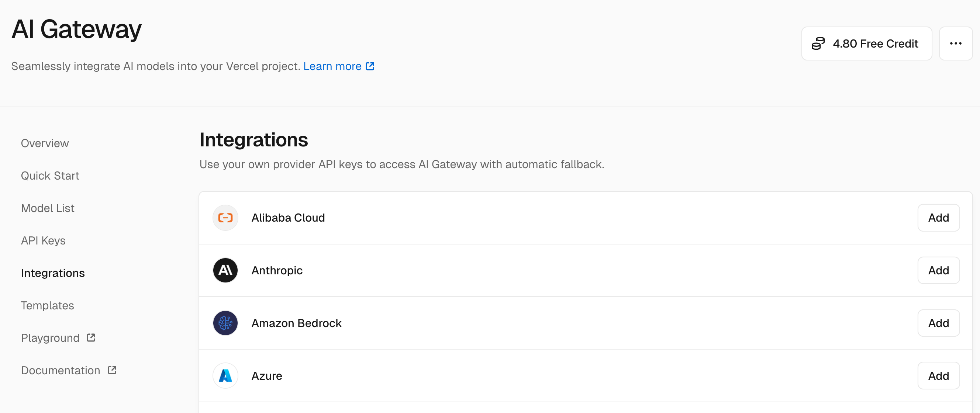The width and height of the screenshot is (980, 413).
Task: Add the Anthropic integration
Action: [x=938, y=270]
